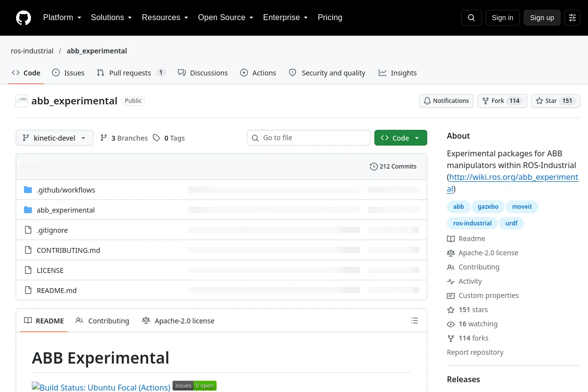Open the ros-industrial repository avatar
Screen dimensions: 588x392
[22, 101]
